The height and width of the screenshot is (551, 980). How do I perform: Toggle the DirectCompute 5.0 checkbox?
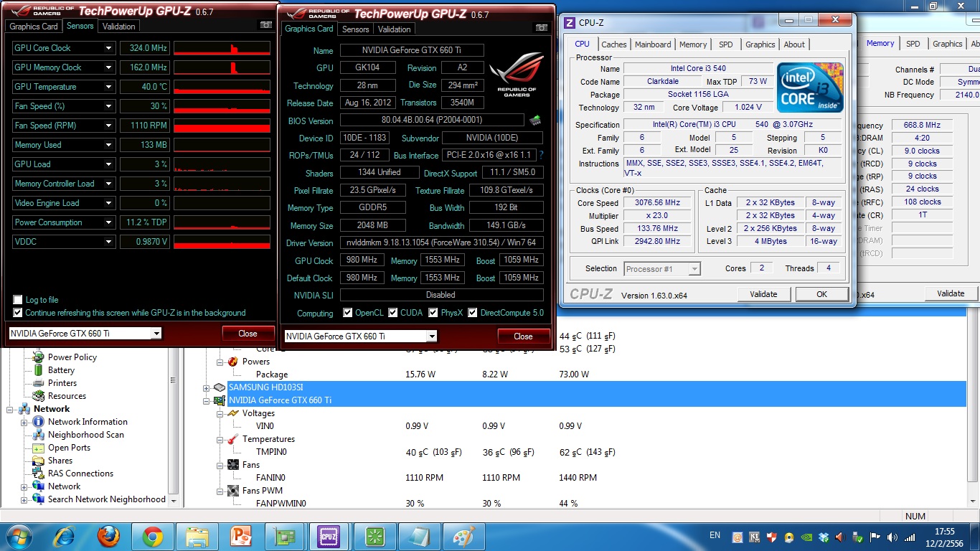coord(473,313)
